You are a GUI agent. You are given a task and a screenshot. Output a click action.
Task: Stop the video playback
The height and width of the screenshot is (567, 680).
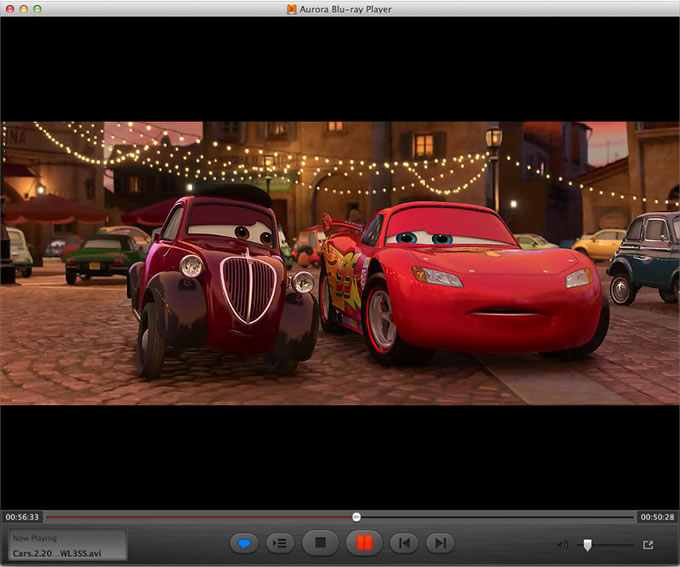click(320, 543)
